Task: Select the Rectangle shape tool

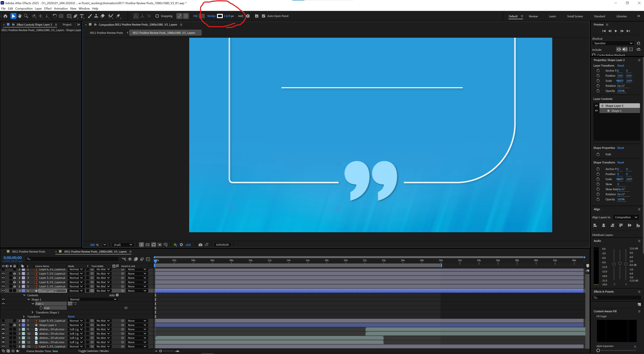Action: (x=69, y=16)
